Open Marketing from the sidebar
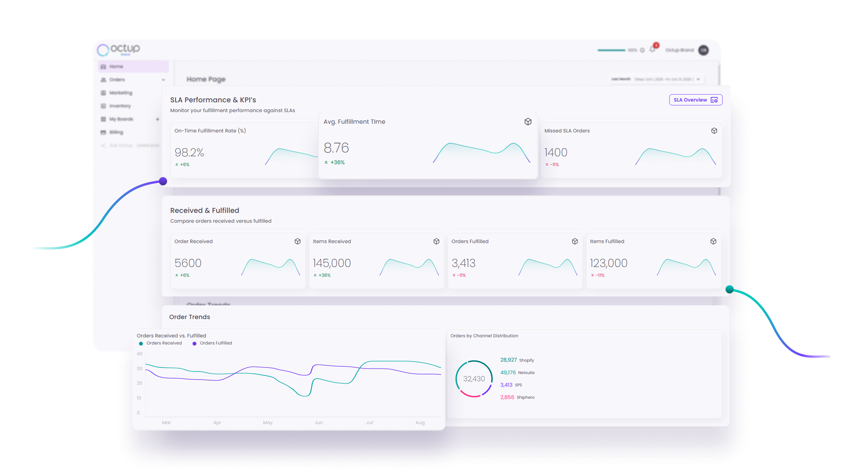Image resolution: width=868 pixels, height=475 pixels. [x=120, y=93]
